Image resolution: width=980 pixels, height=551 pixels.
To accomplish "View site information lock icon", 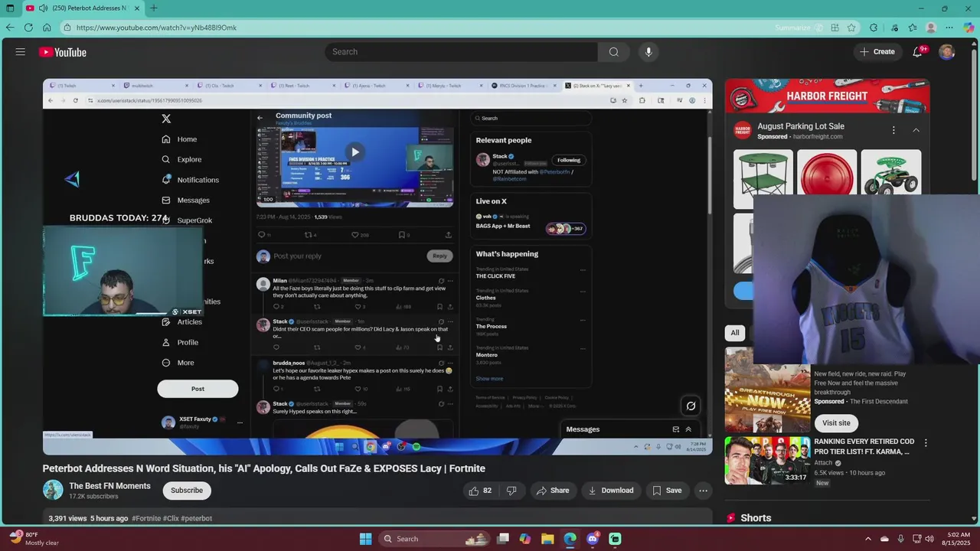I will (67, 28).
